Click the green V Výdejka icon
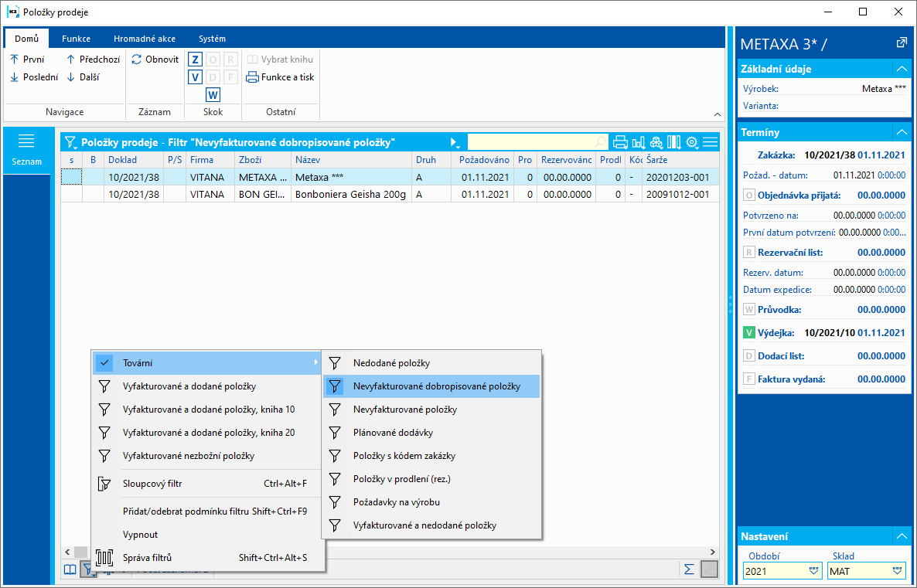The width and height of the screenshot is (917, 588). click(748, 332)
